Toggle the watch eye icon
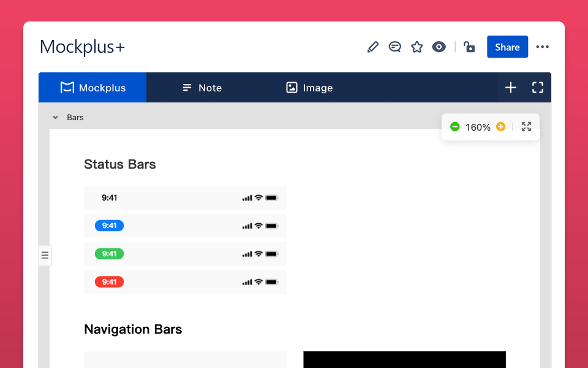588x368 pixels. click(439, 47)
